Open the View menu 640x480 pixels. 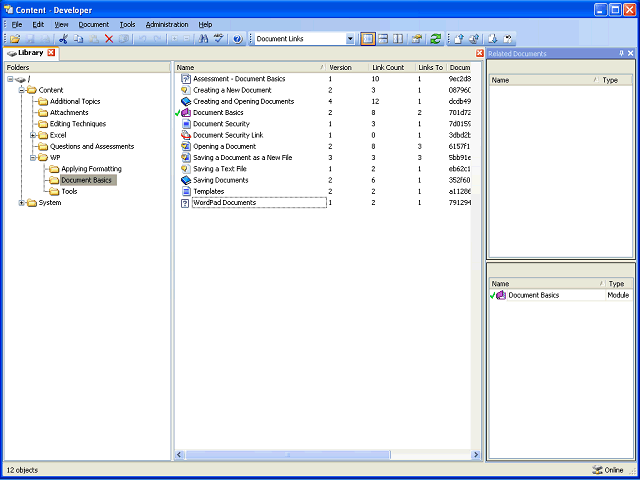[61, 24]
